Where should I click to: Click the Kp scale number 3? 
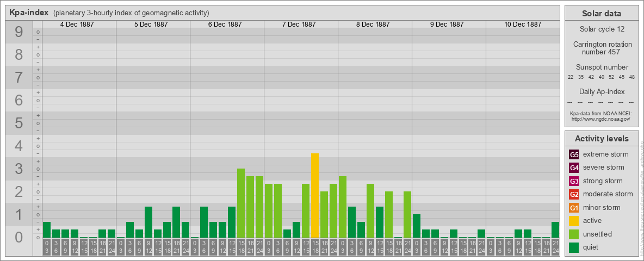coord(19,169)
